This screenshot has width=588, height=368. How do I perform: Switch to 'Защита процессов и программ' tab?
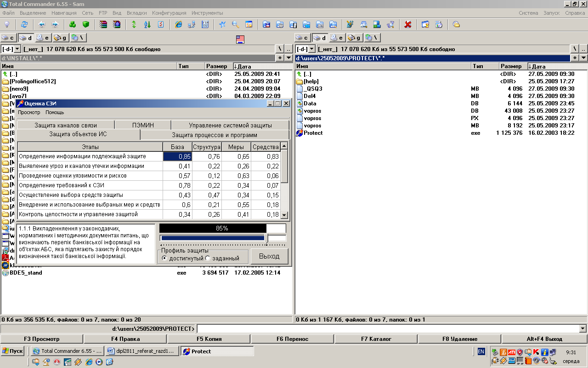click(x=214, y=135)
